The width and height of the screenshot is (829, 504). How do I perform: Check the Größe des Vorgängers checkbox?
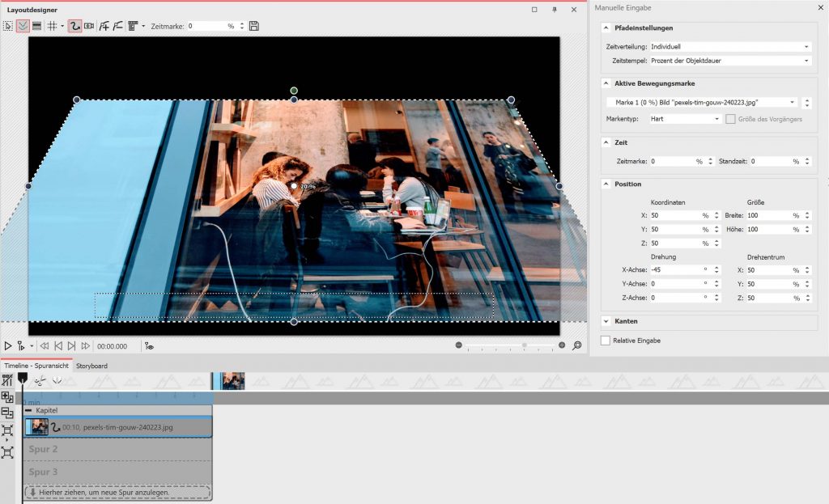click(731, 119)
